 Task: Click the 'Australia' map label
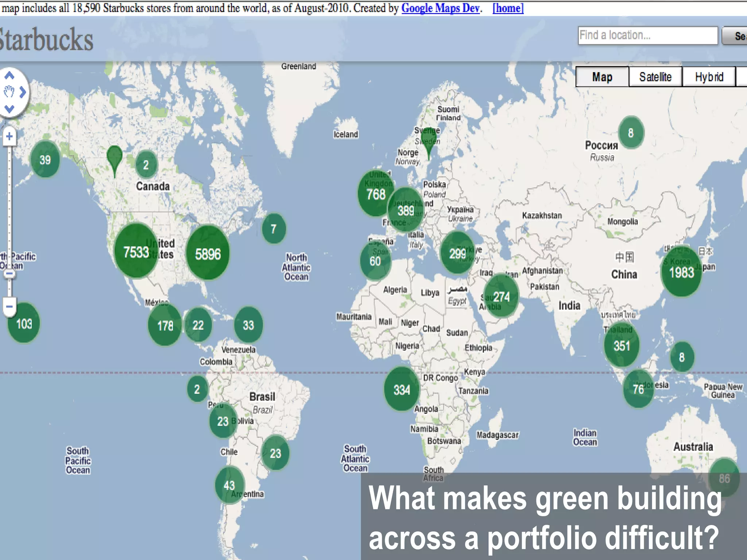[693, 447]
